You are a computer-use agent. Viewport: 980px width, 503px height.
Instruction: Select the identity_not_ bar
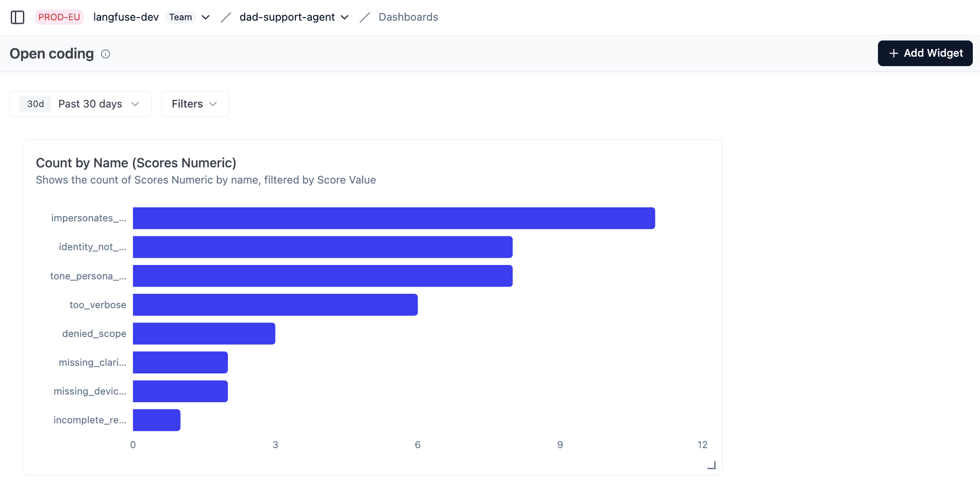coord(323,247)
